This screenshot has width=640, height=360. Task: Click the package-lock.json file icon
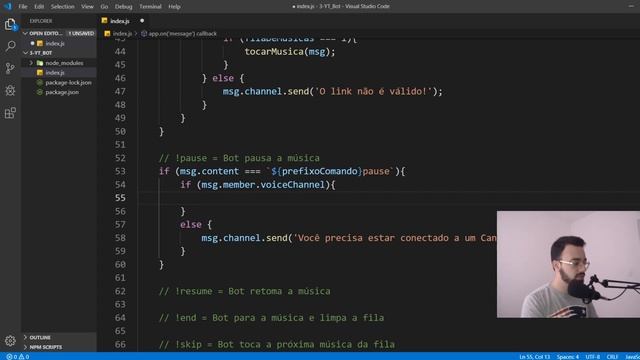pos(40,82)
